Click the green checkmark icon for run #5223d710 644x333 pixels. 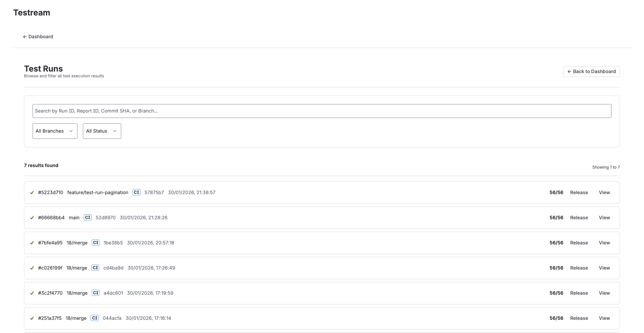click(x=32, y=193)
